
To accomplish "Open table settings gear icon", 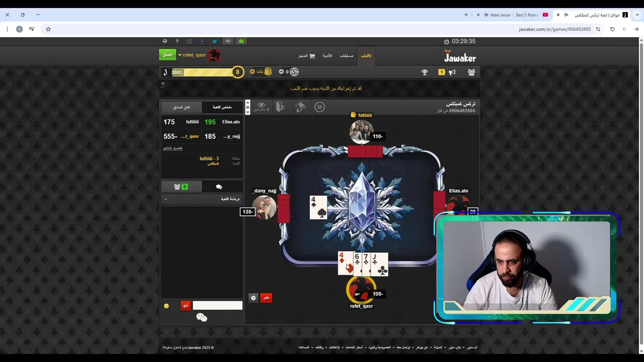I will pyautogui.click(x=253, y=298).
